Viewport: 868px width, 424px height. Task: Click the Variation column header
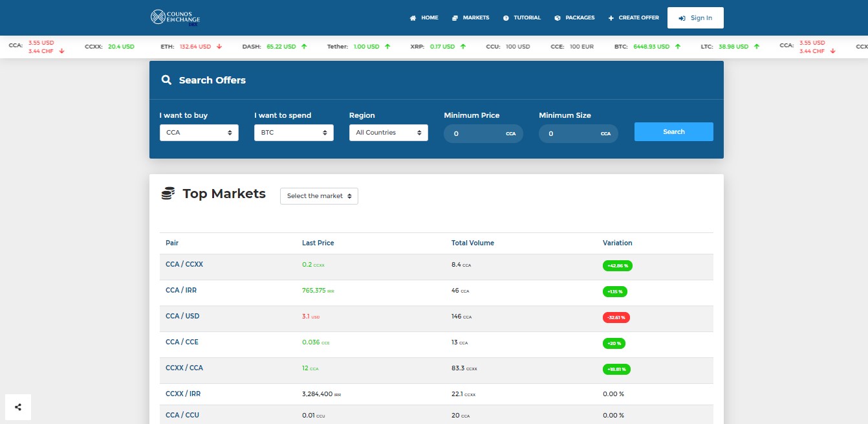point(618,243)
